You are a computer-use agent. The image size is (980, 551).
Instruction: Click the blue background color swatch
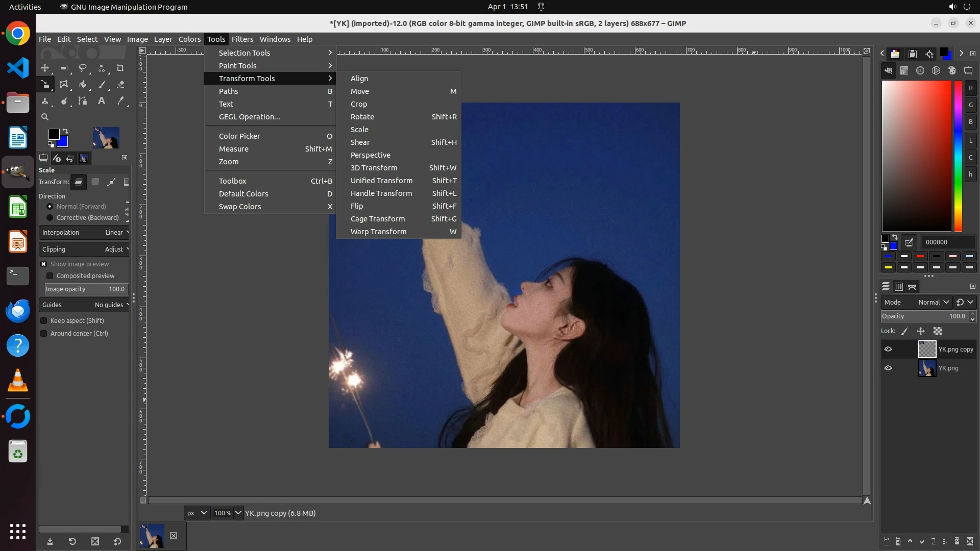tap(63, 142)
